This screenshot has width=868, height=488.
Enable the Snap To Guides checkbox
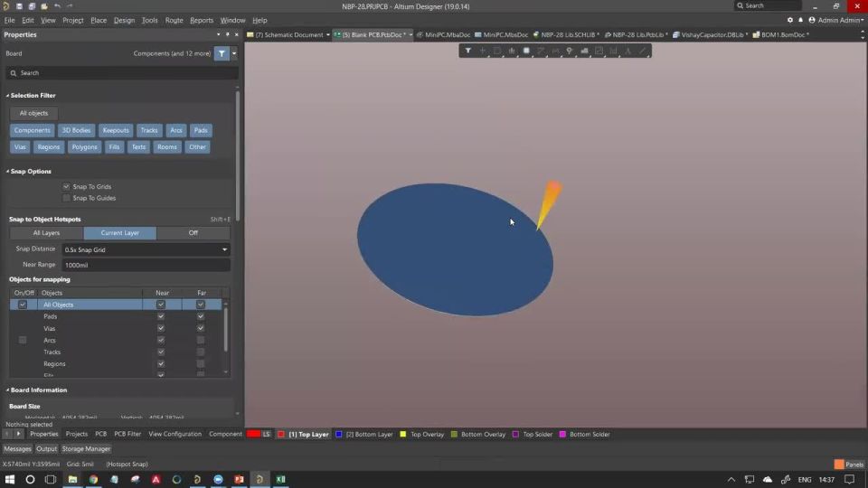coord(66,198)
